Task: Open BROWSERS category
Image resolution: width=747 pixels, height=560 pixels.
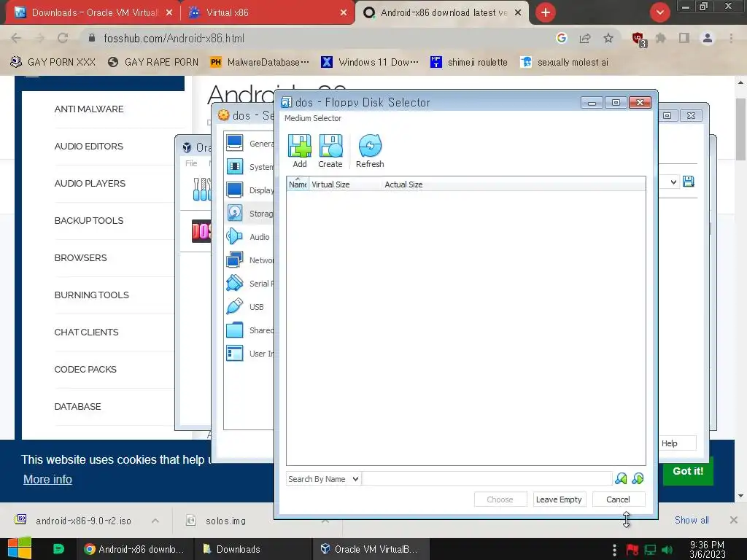Action: [80, 257]
